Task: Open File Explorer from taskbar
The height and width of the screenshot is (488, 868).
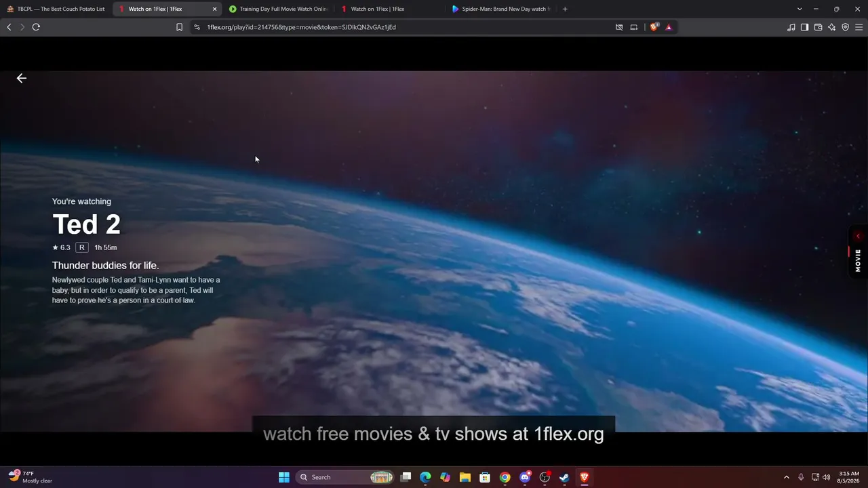Action: tap(465, 477)
